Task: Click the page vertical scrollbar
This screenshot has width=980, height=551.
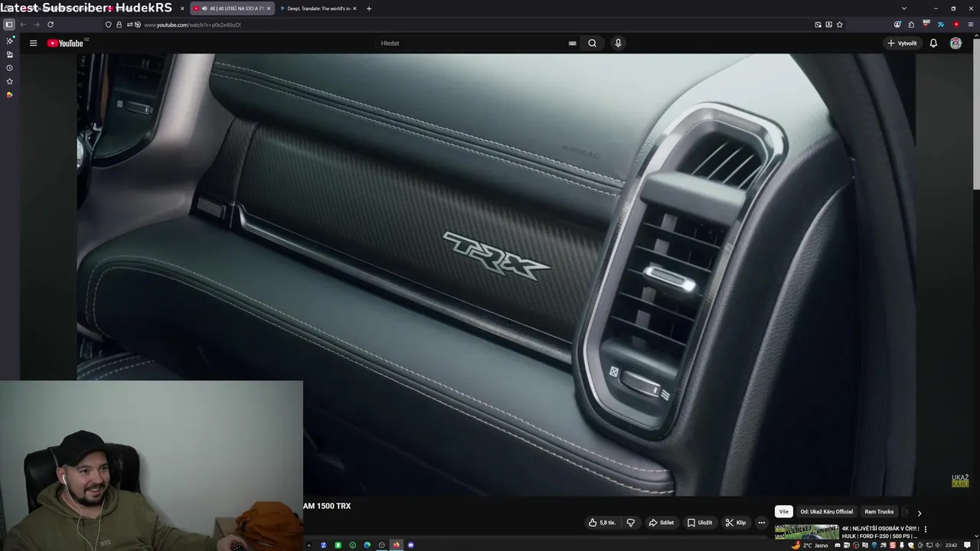Action: point(976,115)
